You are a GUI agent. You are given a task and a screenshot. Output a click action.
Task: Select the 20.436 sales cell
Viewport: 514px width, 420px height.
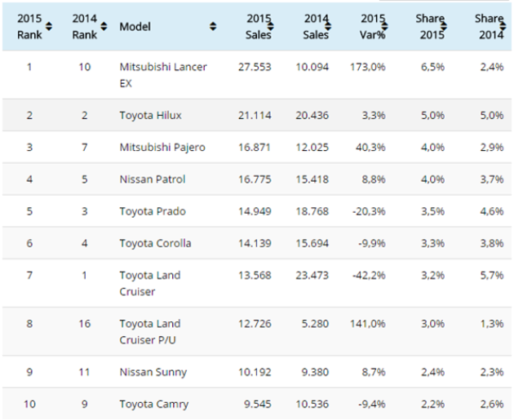click(x=312, y=115)
